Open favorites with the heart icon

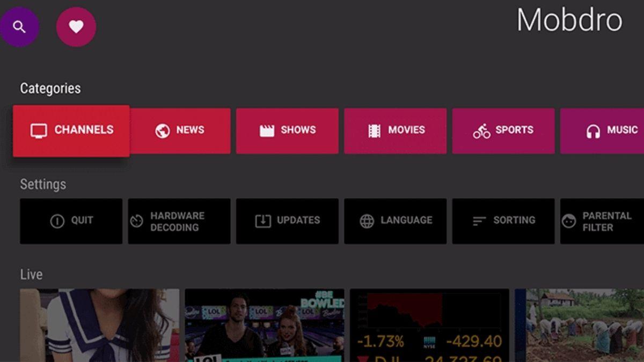pyautogui.click(x=76, y=27)
